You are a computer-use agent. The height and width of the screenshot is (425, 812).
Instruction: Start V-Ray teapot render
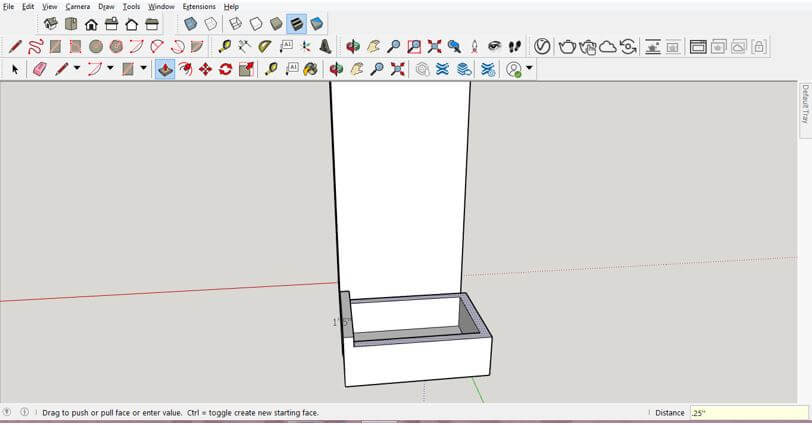coord(567,47)
